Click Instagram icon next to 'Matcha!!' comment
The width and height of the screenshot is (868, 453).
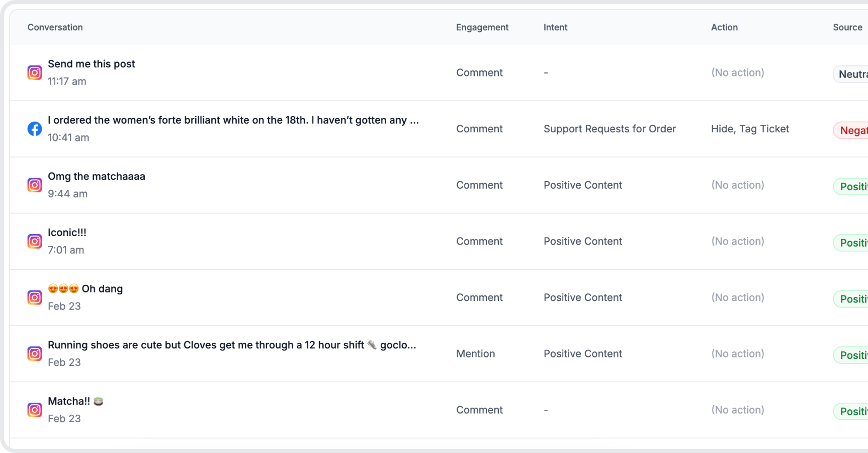pyautogui.click(x=34, y=410)
